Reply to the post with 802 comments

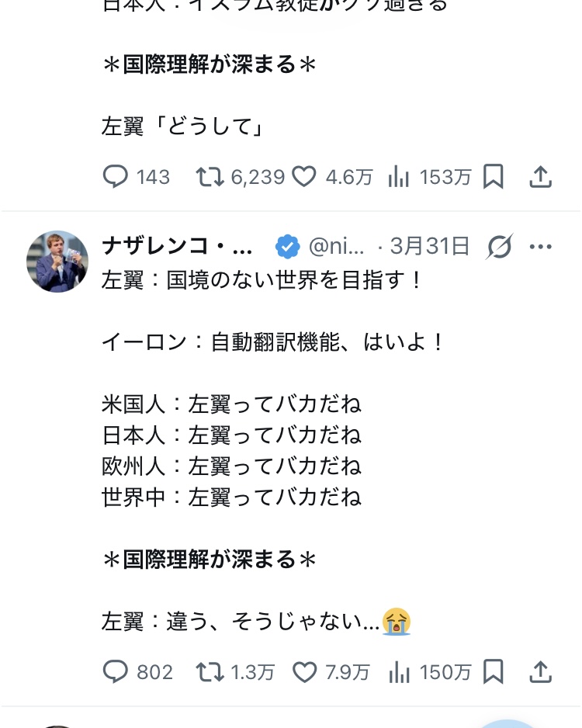pos(115,671)
